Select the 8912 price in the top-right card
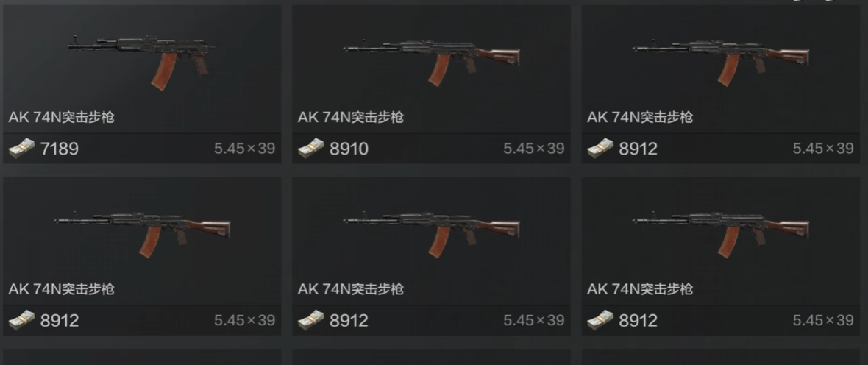The image size is (868, 365). tap(638, 149)
